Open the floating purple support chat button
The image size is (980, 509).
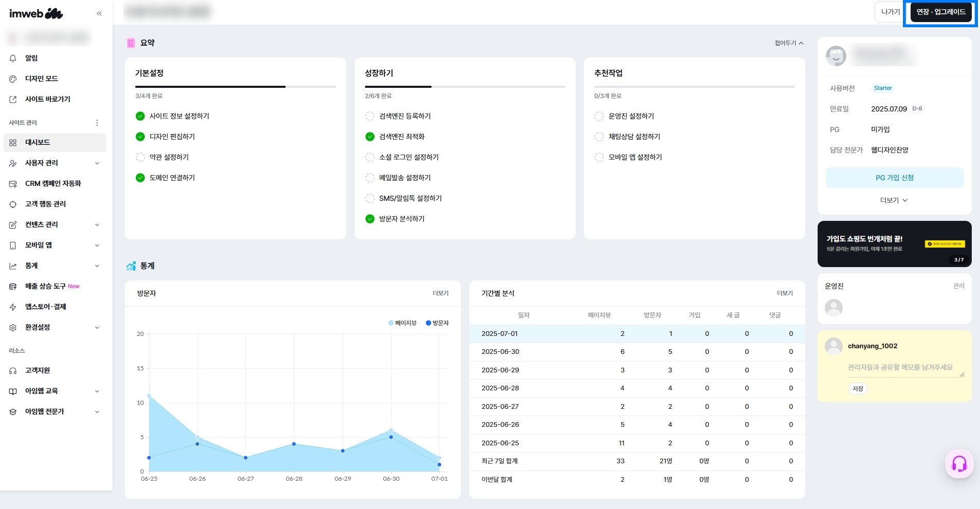(x=959, y=464)
